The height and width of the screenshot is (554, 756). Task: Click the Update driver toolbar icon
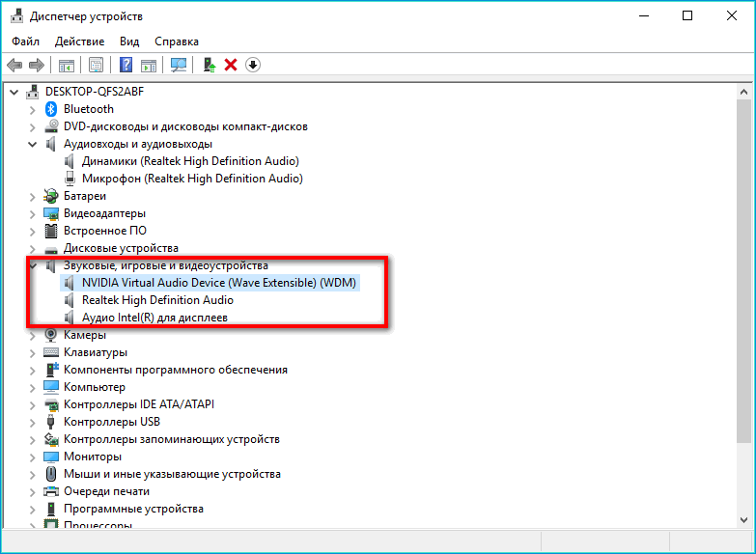(209, 65)
